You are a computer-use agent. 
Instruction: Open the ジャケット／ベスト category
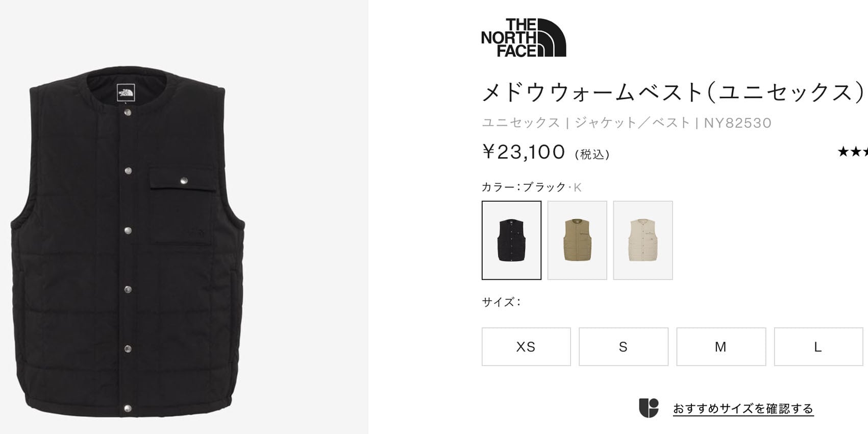click(632, 123)
